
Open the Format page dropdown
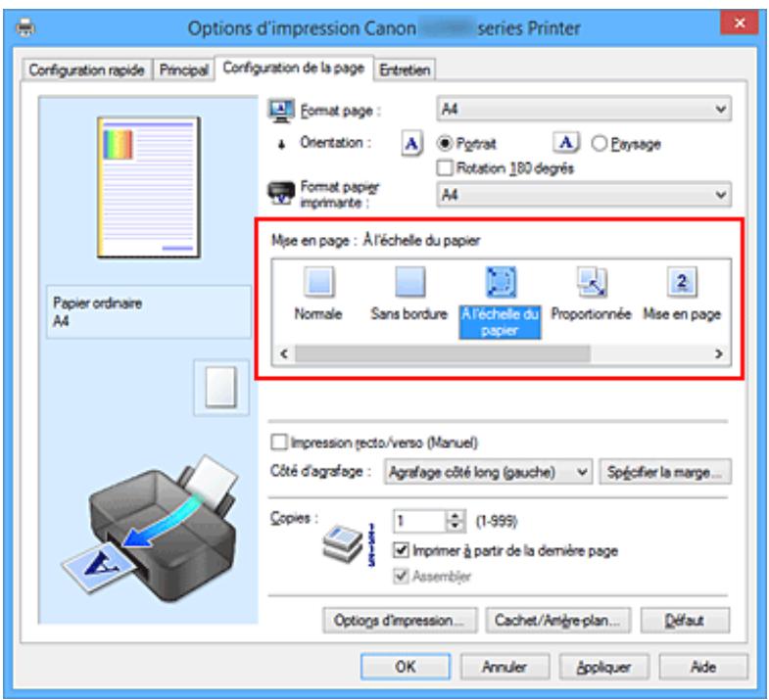(x=584, y=109)
